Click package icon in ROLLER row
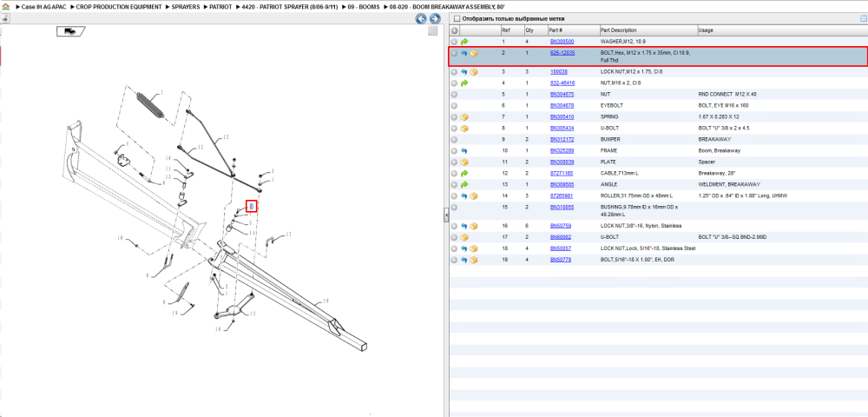Image resolution: width=868 pixels, height=417 pixels. click(x=474, y=196)
